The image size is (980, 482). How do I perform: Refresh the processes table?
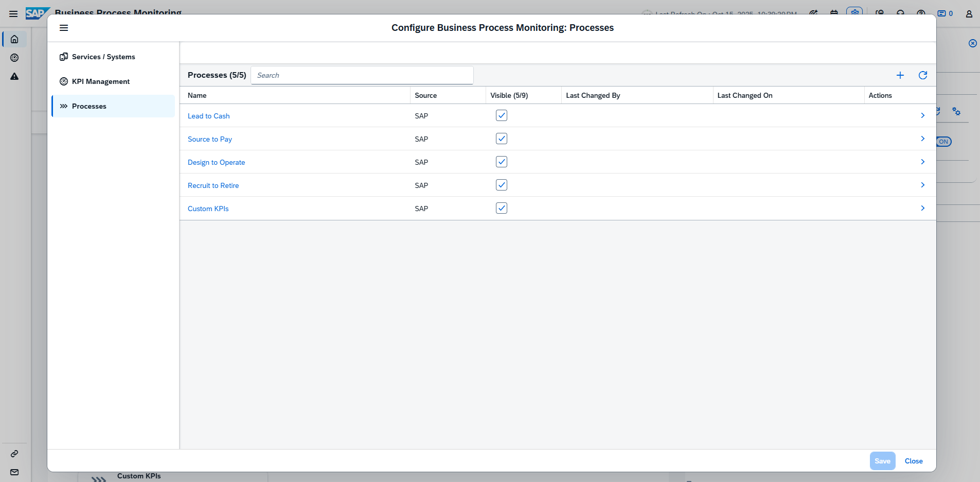tap(922, 75)
